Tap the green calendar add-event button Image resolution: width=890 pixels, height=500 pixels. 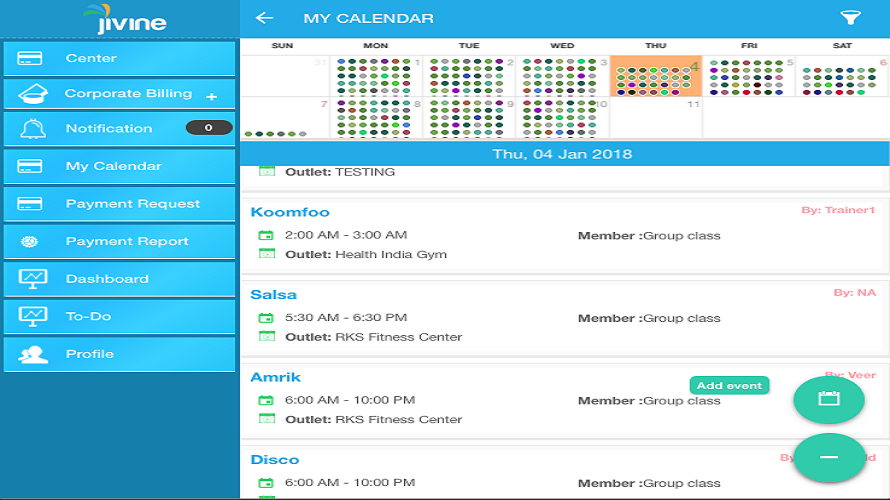point(829,399)
